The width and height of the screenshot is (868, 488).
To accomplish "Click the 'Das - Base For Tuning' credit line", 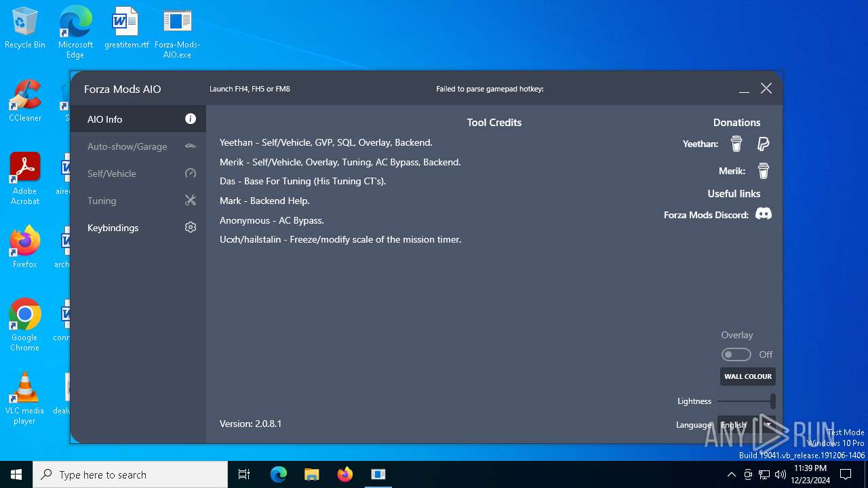I will tap(302, 181).
